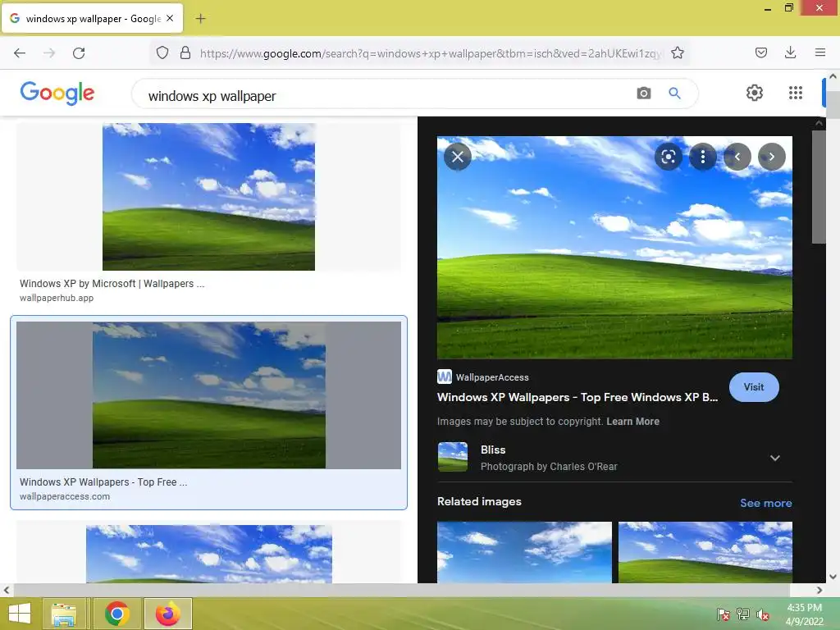Click the Bliss small thumbnail
Viewport: 840px width, 630px height.
click(x=453, y=456)
